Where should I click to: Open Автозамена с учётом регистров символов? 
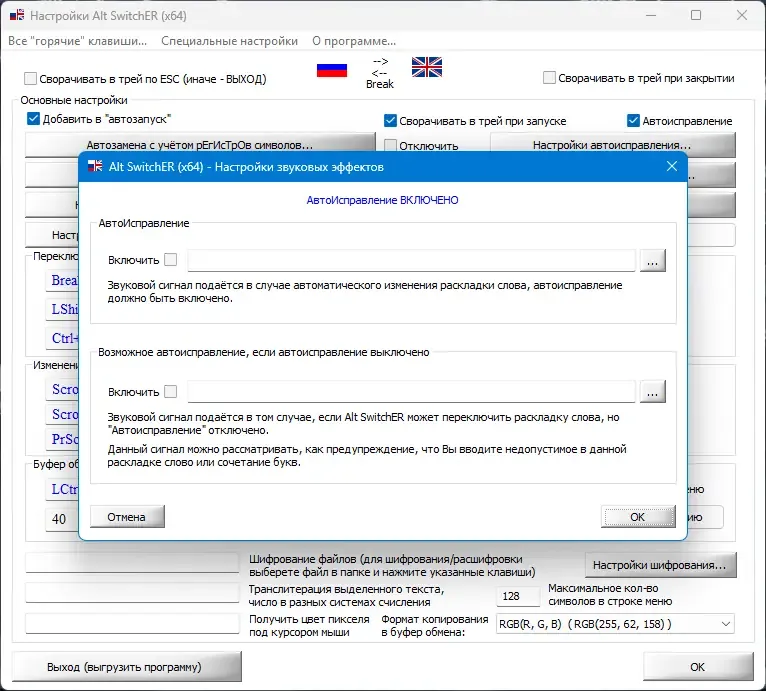click(200, 145)
